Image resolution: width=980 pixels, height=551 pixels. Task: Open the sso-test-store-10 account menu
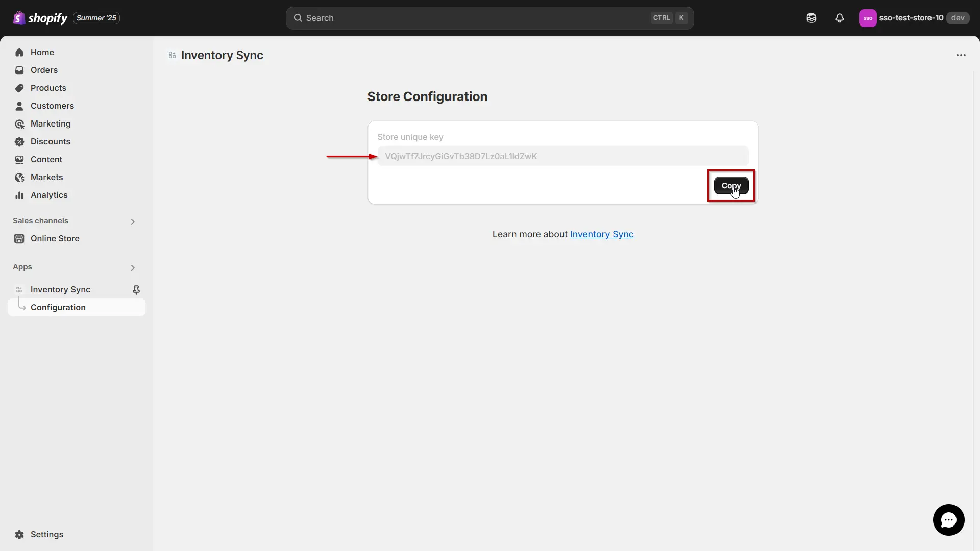pos(913,18)
